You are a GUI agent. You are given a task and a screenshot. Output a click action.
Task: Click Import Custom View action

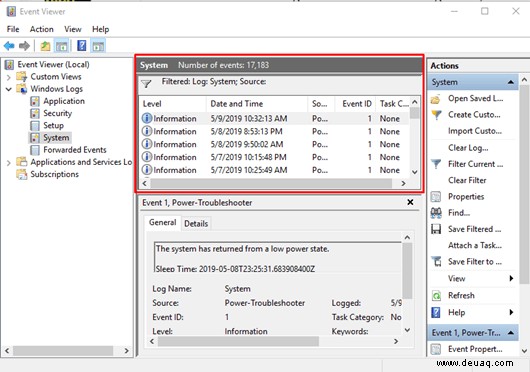pos(475,131)
